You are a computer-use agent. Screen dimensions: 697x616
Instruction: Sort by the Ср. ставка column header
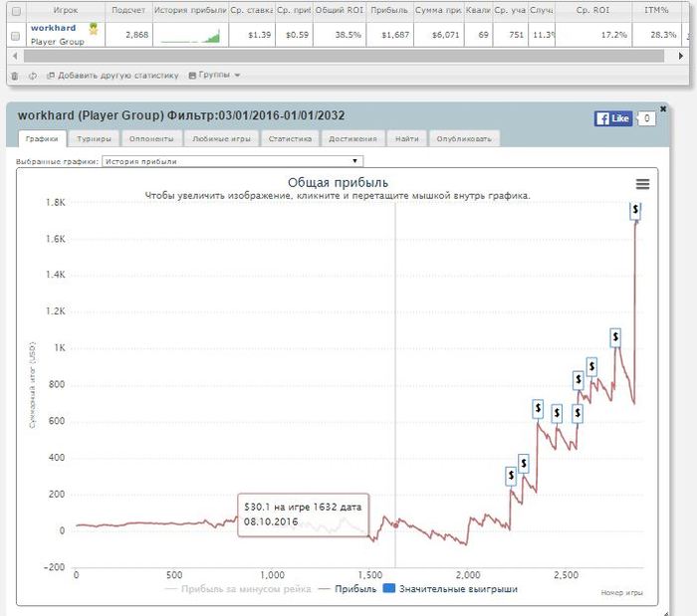tap(252, 10)
